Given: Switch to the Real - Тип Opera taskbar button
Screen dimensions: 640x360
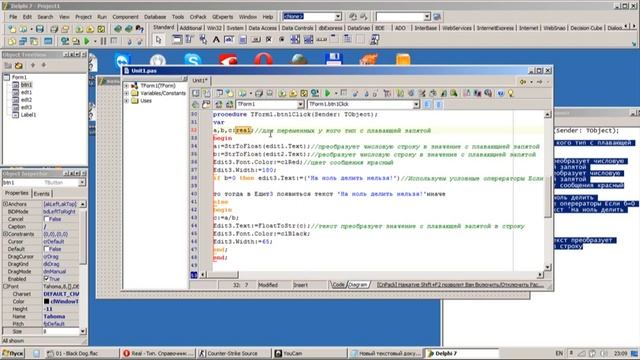Looking at the screenshot, I should point(158,353).
